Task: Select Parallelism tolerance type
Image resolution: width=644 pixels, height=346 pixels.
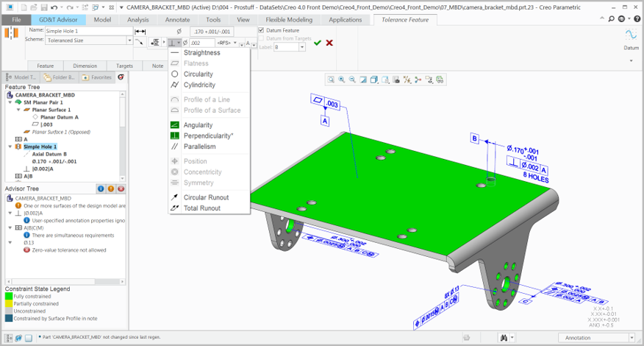Action: point(199,146)
